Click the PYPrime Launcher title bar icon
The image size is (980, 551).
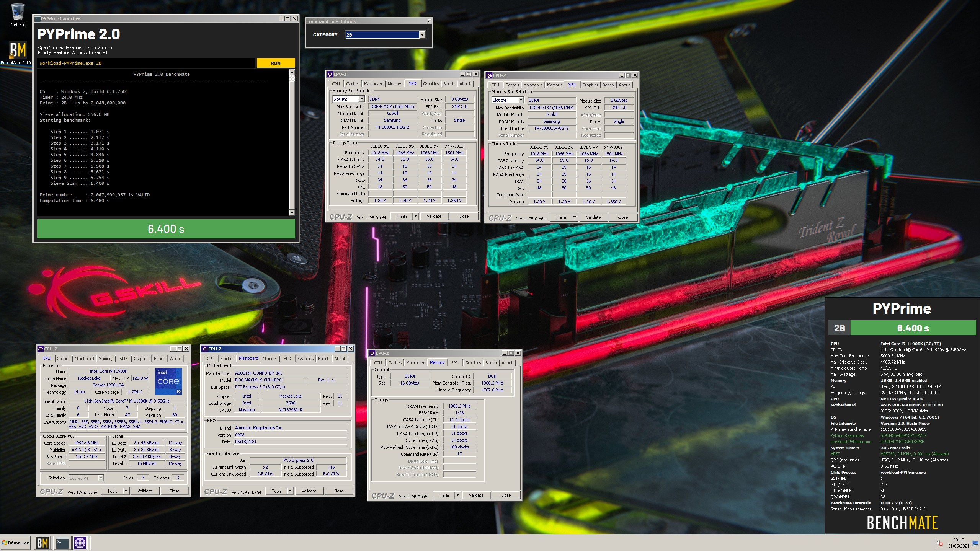point(37,19)
